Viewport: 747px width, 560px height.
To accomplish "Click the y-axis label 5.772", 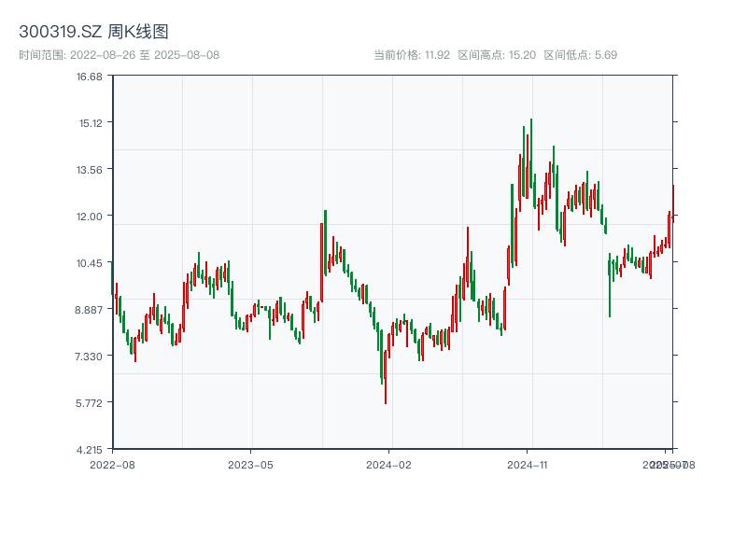I will [x=89, y=403].
